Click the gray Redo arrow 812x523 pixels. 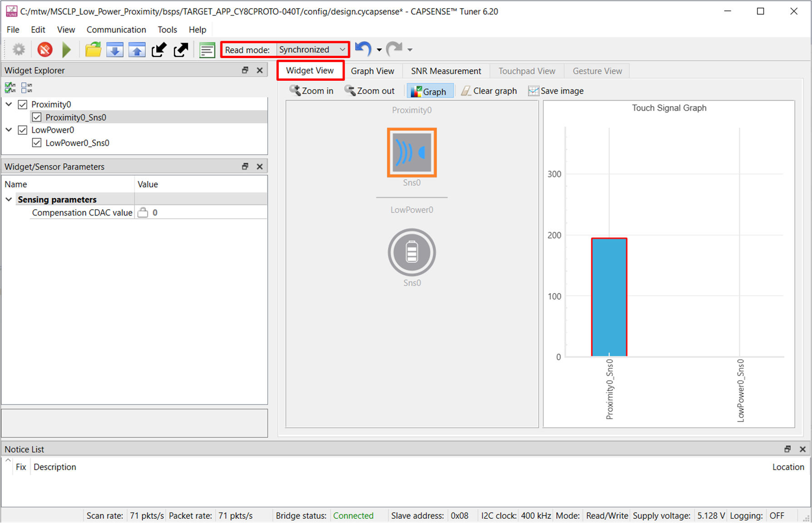[x=394, y=49]
